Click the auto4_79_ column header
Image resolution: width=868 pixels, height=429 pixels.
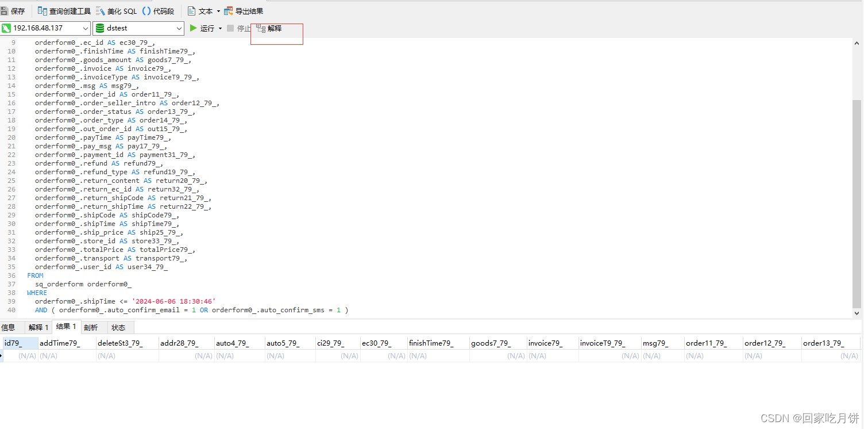pyautogui.click(x=240, y=343)
